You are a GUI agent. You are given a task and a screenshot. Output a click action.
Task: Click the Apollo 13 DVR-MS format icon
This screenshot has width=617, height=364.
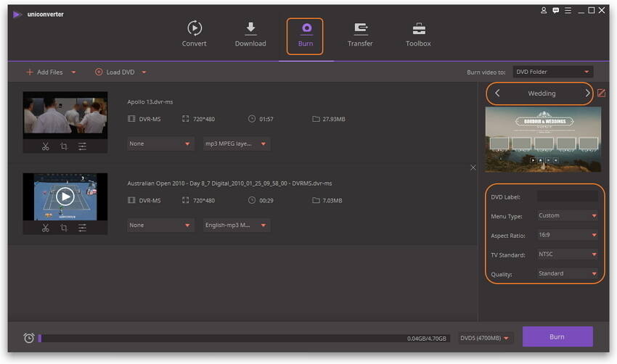[x=131, y=119]
